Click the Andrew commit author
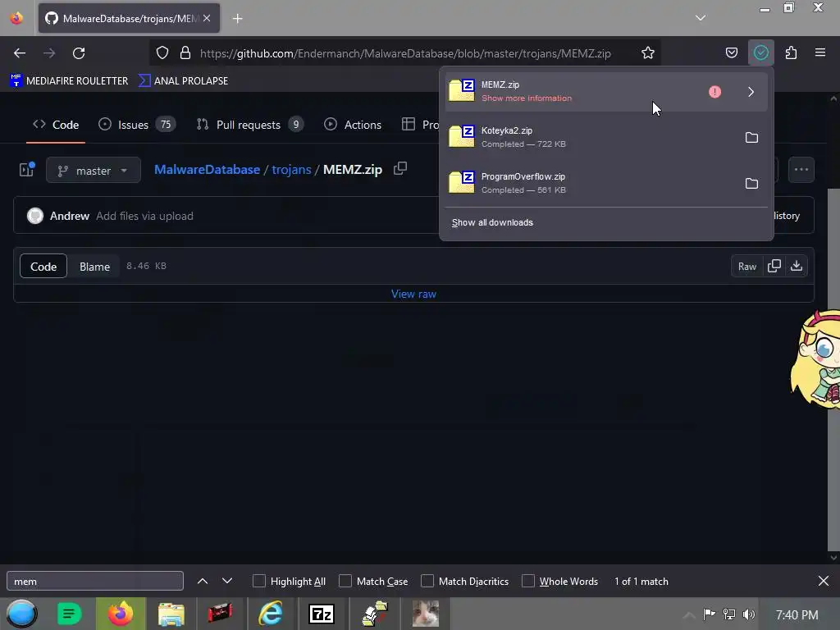This screenshot has width=840, height=630. coord(70,216)
